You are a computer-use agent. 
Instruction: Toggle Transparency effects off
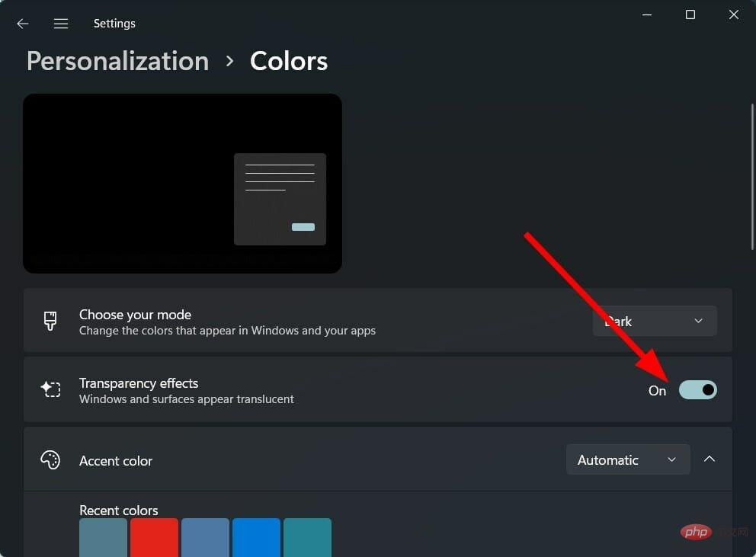click(697, 389)
